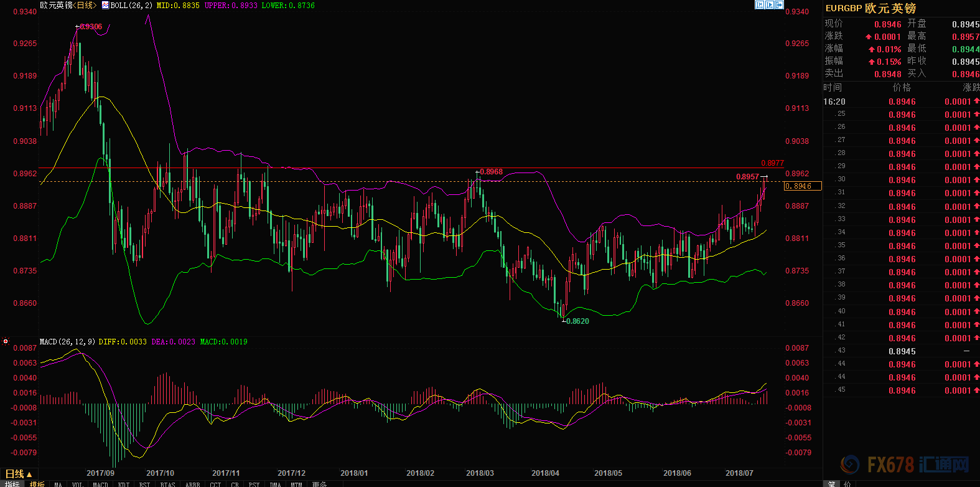Open the 日线 period dropdown

(18, 475)
